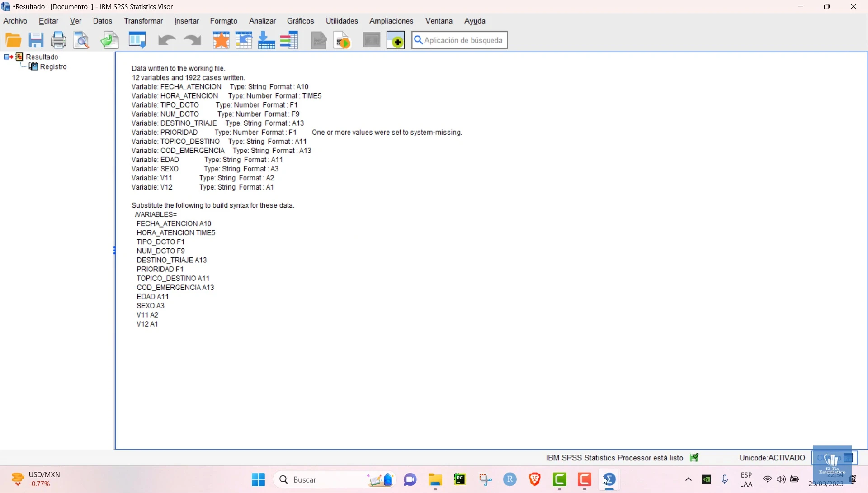Click the Run script icon
868x493 pixels.
[x=342, y=40]
